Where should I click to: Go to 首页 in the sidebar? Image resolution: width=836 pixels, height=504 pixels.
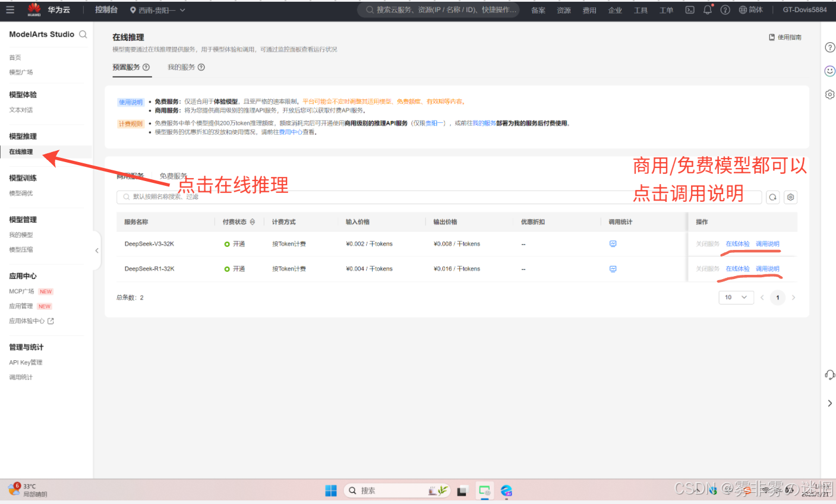point(15,58)
